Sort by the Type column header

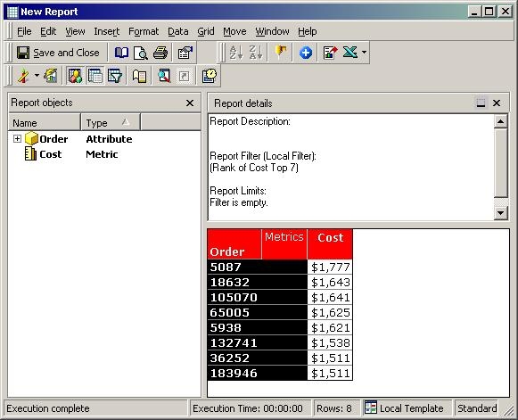coord(111,122)
